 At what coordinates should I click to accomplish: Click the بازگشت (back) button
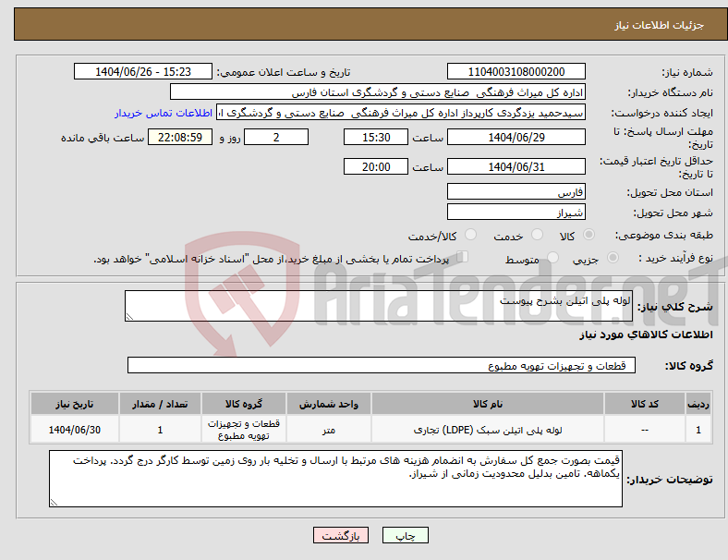click(341, 535)
